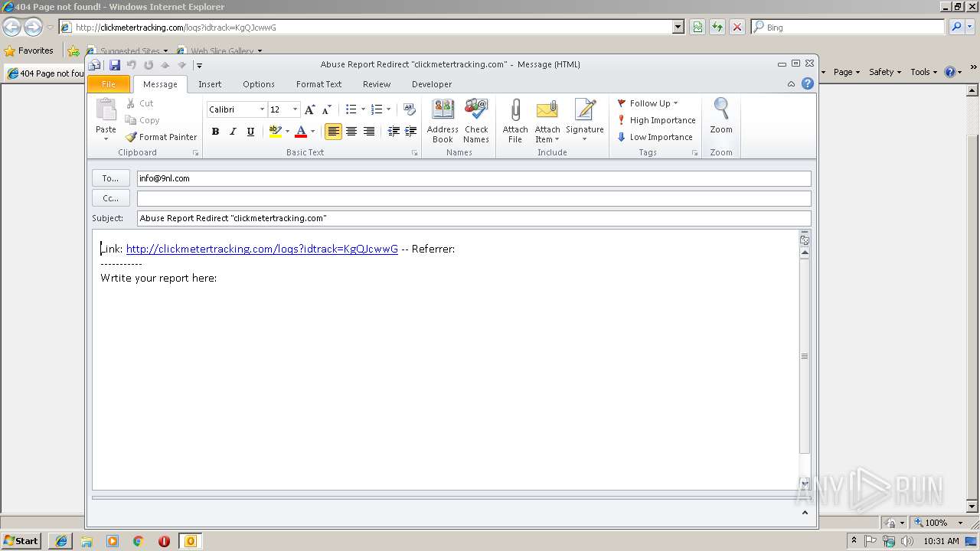Stop loading in Internet Explorer
This screenshot has height=551, width=980.
pyautogui.click(x=737, y=27)
